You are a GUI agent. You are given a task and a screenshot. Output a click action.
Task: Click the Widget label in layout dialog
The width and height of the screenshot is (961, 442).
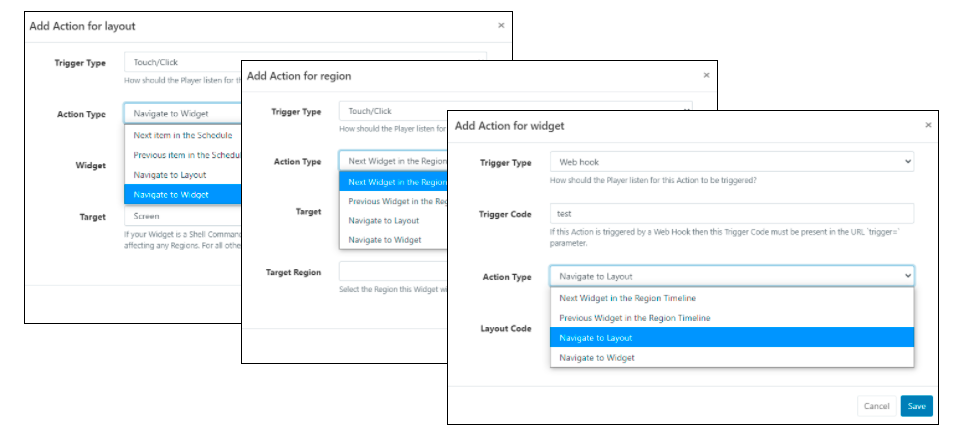point(91,166)
